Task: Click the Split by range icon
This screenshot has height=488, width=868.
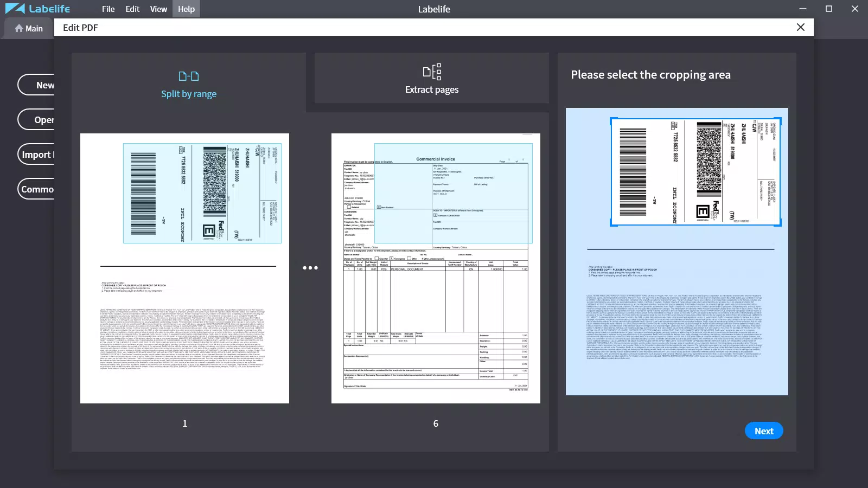Action: 189,76
